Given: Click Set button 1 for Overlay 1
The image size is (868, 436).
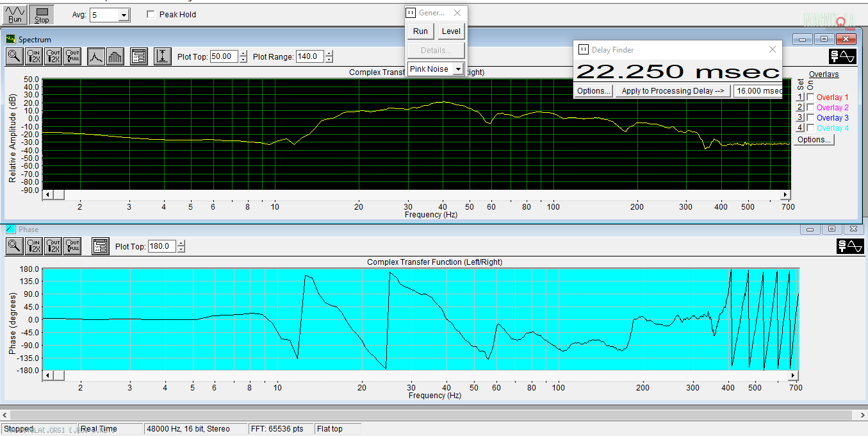Looking at the screenshot, I should point(799,97).
